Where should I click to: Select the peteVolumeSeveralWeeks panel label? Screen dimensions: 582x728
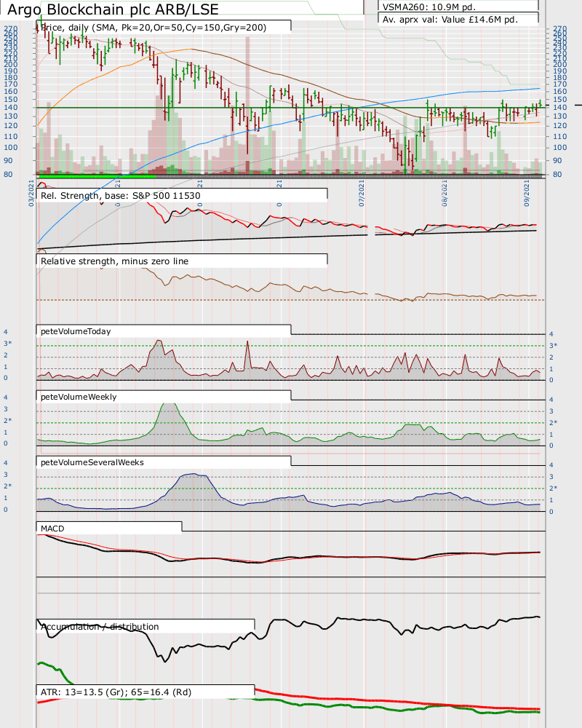[164, 462]
